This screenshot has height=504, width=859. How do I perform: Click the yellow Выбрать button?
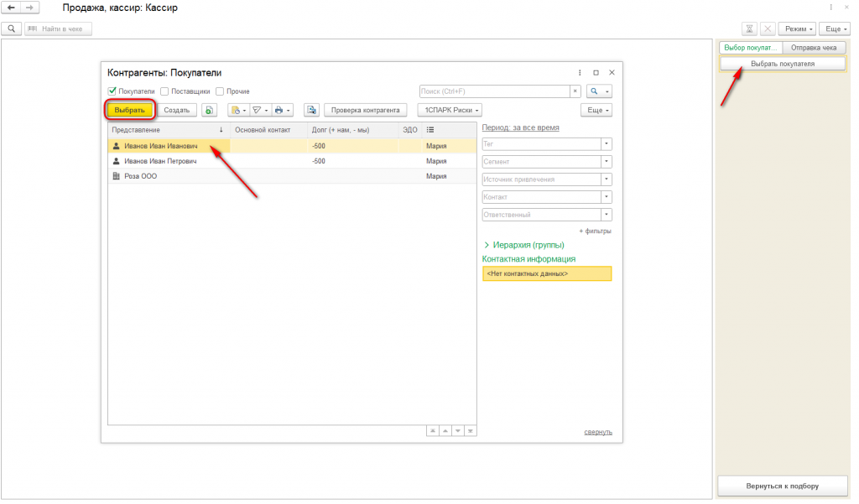point(130,110)
